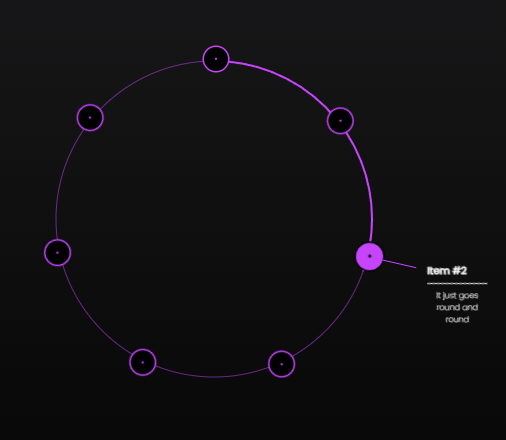This screenshot has width=506, height=440.
Task: Click the dim arc between the two bottom nodes
Action: pos(213,377)
